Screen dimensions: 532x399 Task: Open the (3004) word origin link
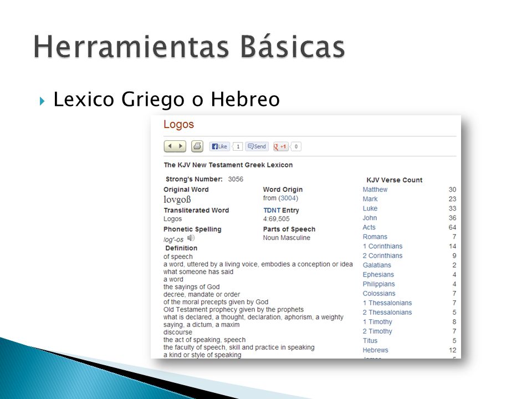click(288, 198)
